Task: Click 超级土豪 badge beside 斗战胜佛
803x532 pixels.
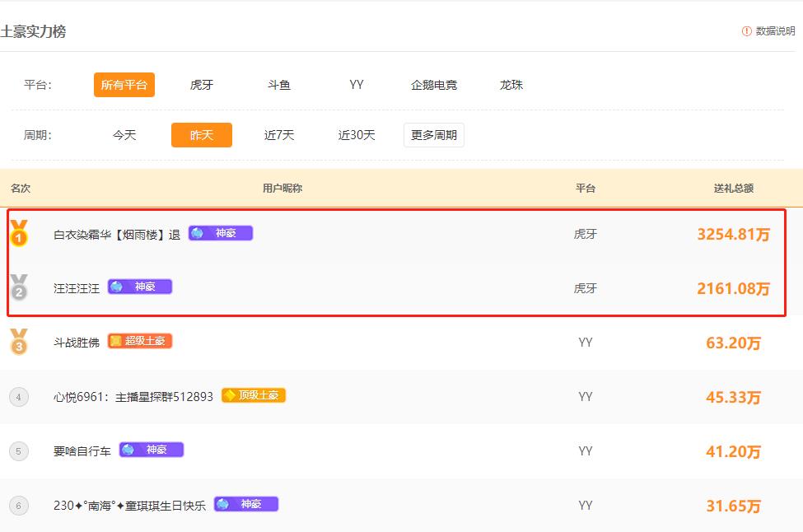Action: coord(140,341)
